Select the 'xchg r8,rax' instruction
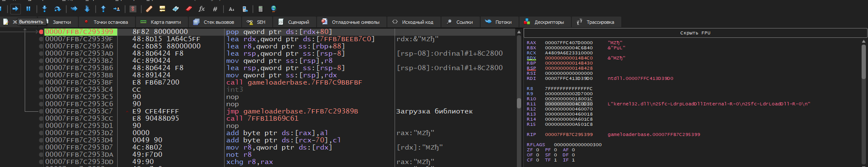Image resolution: width=868 pixels, height=167 pixels. click(x=249, y=162)
